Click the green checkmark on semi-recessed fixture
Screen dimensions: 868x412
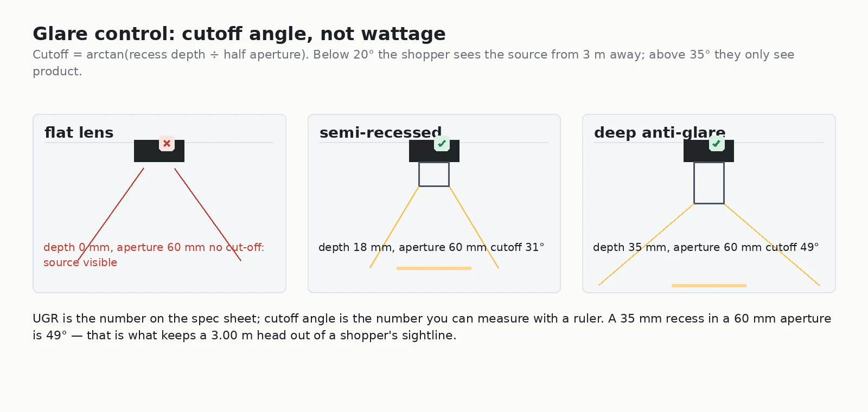(x=442, y=144)
